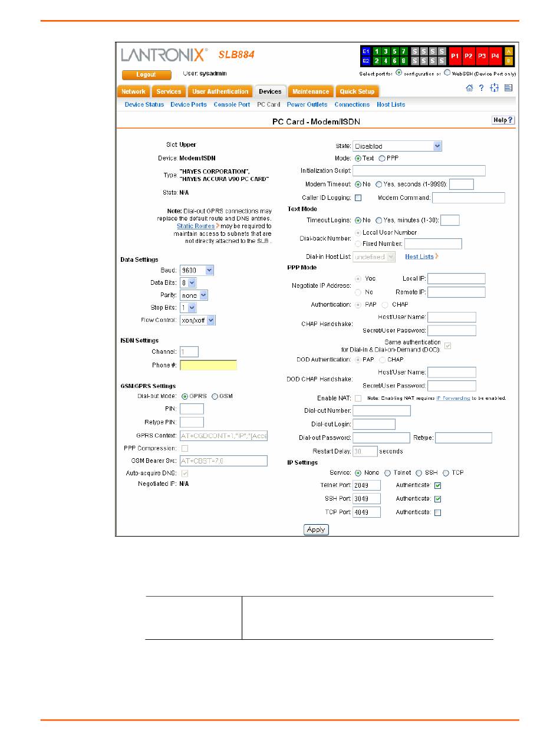Click the list view icon
This screenshot has height=743, width=560.
pyautogui.click(x=508, y=88)
